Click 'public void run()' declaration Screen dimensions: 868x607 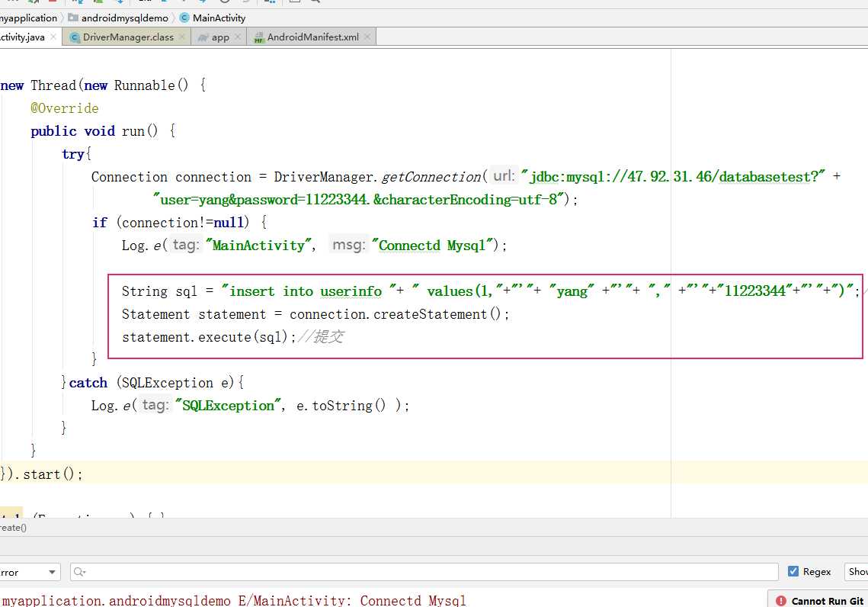103,131
